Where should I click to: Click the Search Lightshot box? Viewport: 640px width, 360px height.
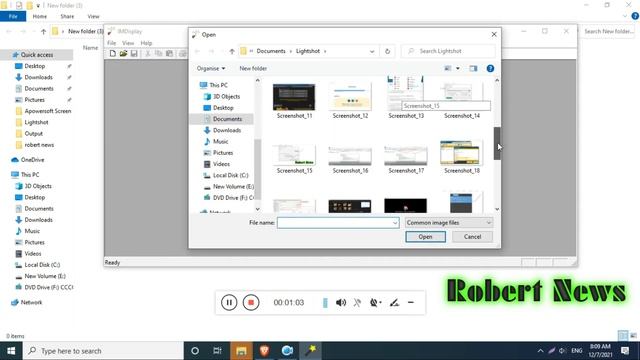click(448, 51)
